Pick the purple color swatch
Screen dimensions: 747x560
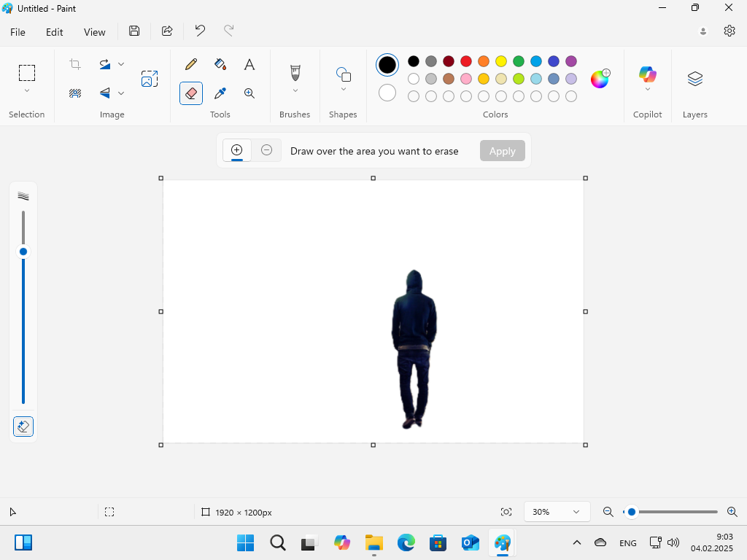(570, 61)
